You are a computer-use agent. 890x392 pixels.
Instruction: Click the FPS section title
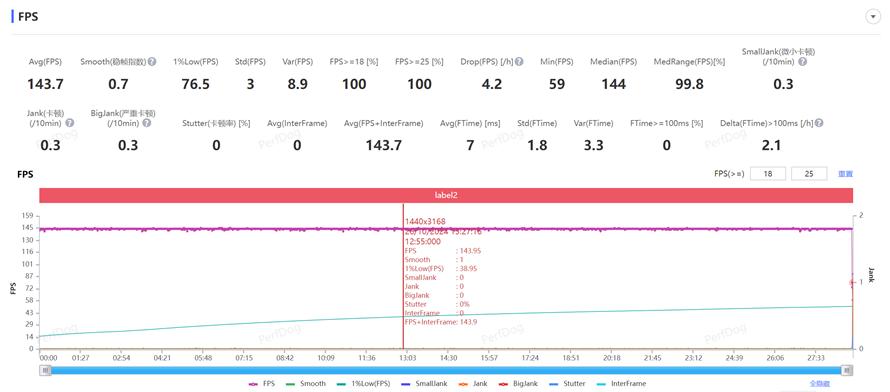click(28, 17)
